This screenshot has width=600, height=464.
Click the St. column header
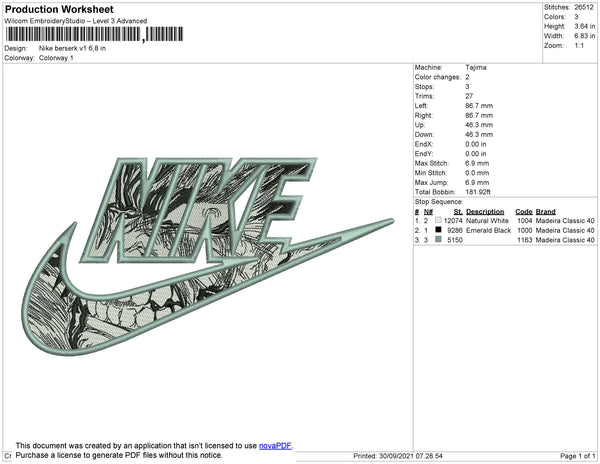(458, 212)
